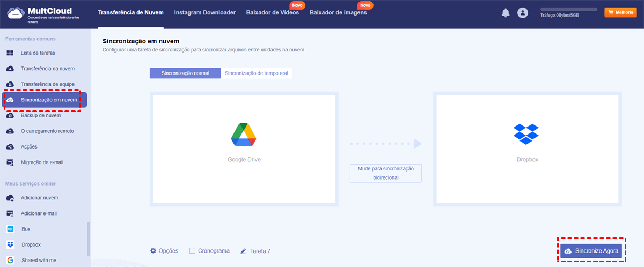
Task: Click the Dropbox icon in sidebar
Action: [10, 244]
